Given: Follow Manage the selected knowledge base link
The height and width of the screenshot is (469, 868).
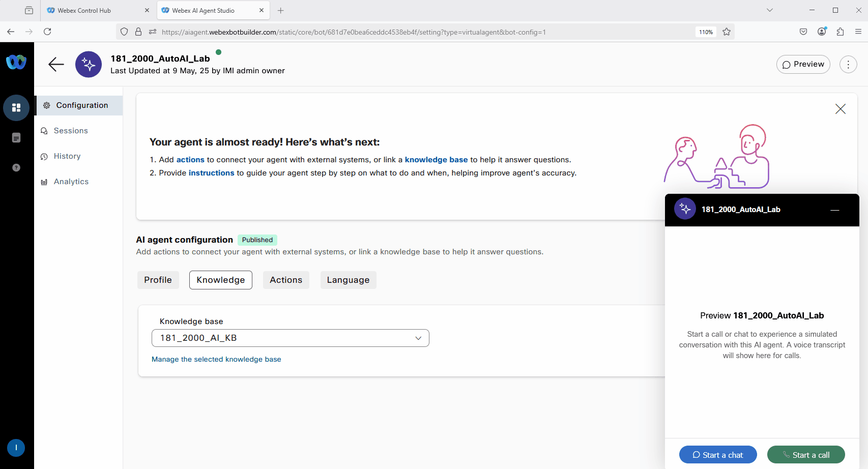Looking at the screenshot, I should (x=216, y=359).
